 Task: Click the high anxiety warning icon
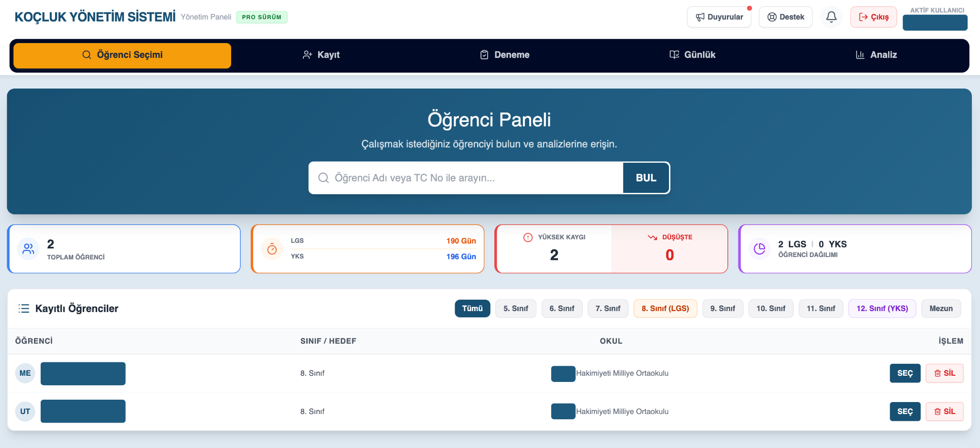[528, 237]
